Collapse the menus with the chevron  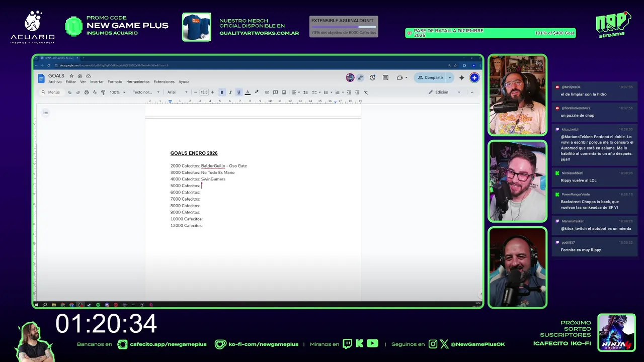coord(472,93)
